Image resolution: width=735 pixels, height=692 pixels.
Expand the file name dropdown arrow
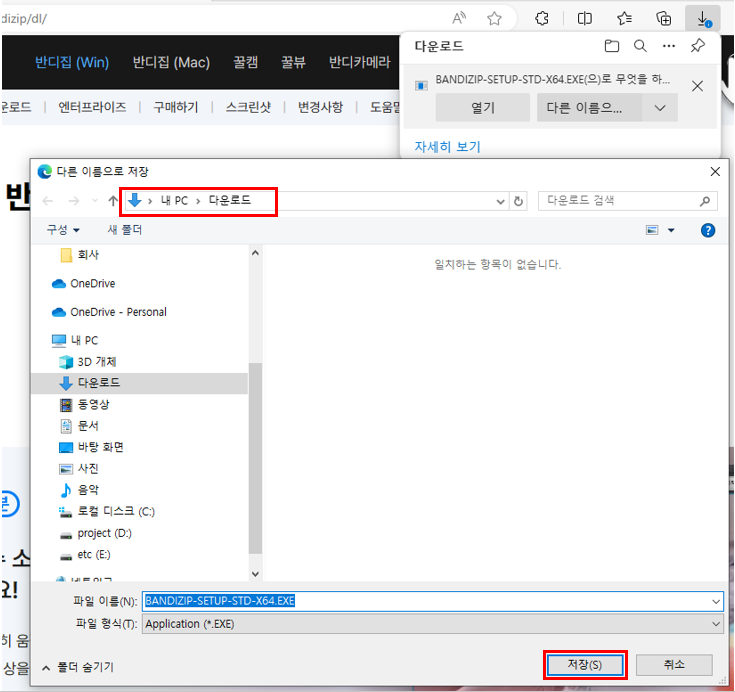point(716,602)
